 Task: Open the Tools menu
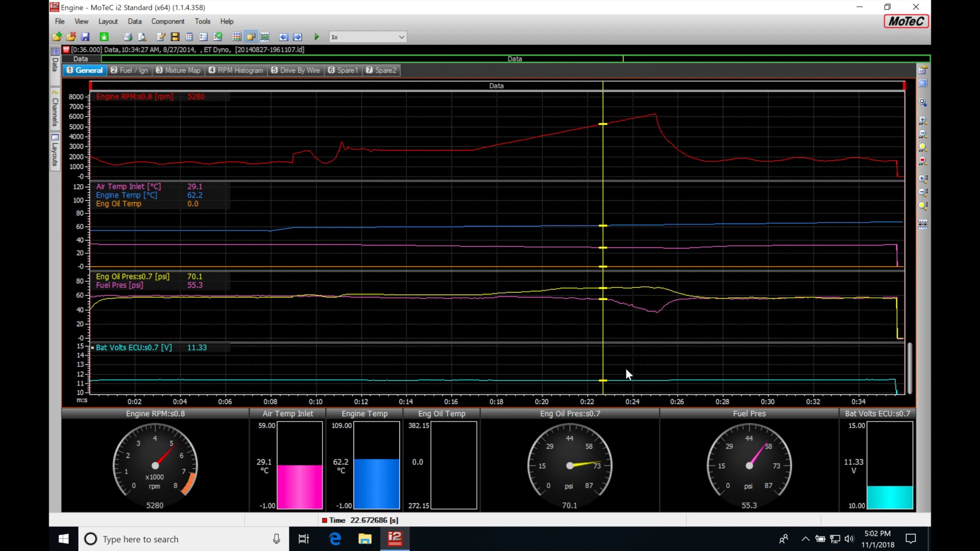[203, 21]
